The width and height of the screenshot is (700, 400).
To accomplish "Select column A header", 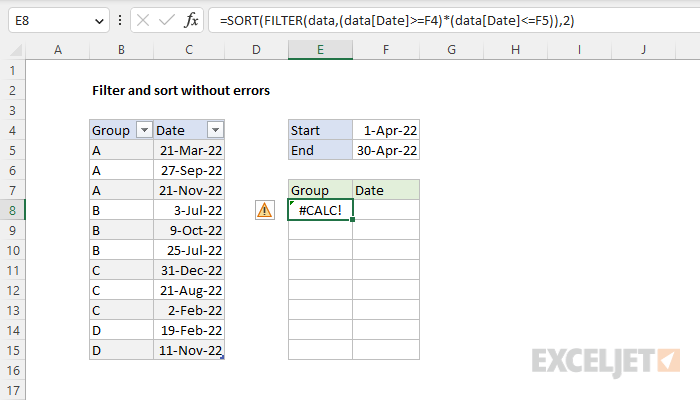I will pos(58,50).
